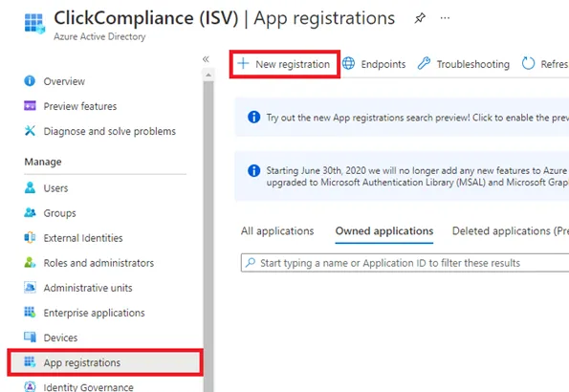Click the Troubleshooting button label
The width and height of the screenshot is (569, 392).
pyautogui.click(x=472, y=64)
